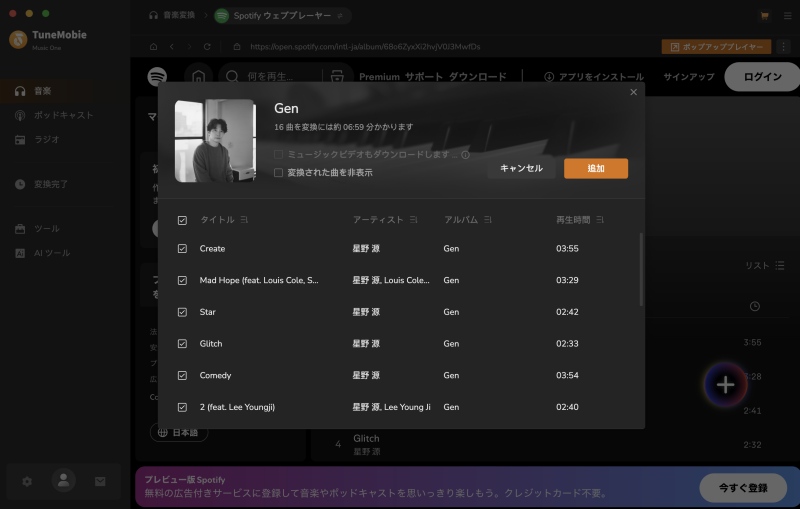Viewport: 800px width, 509px height.
Task: Enable 変換された曲を非表示 checkbox
Action: tap(279, 173)
